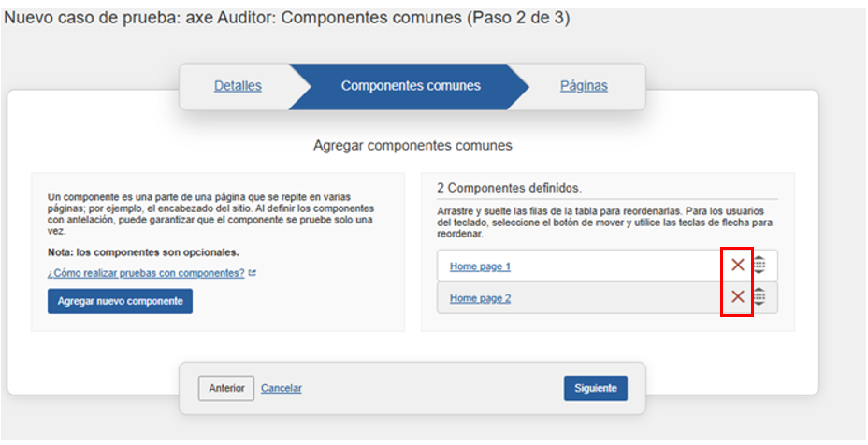Click empty area of Home page 1 row
Screen dimensions: 868x445
pos(617,266)
